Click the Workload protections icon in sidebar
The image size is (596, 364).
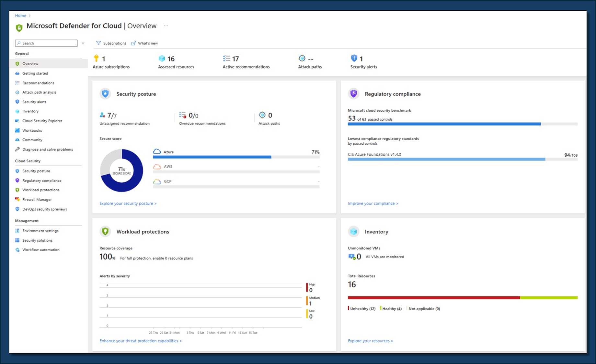[x=17, y=190]
